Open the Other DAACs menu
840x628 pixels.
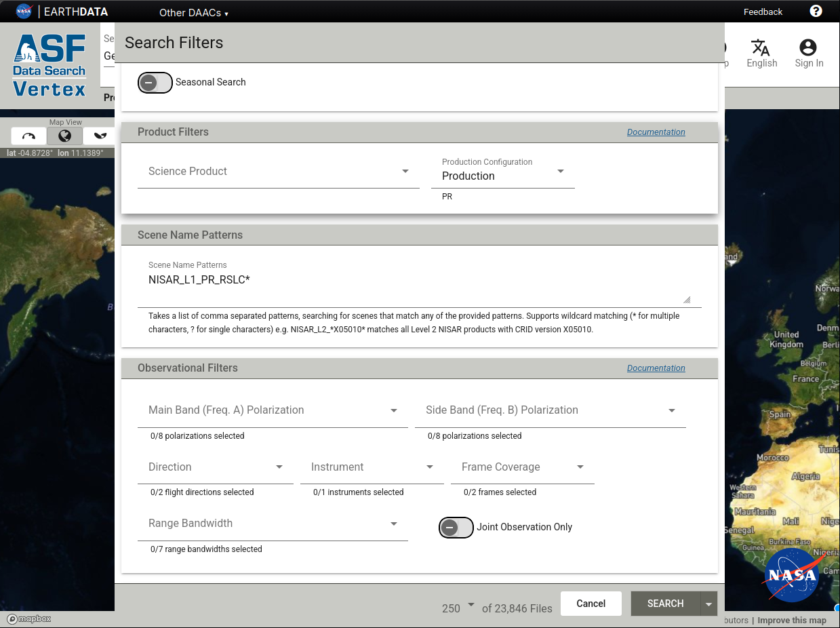click(194, 13)
